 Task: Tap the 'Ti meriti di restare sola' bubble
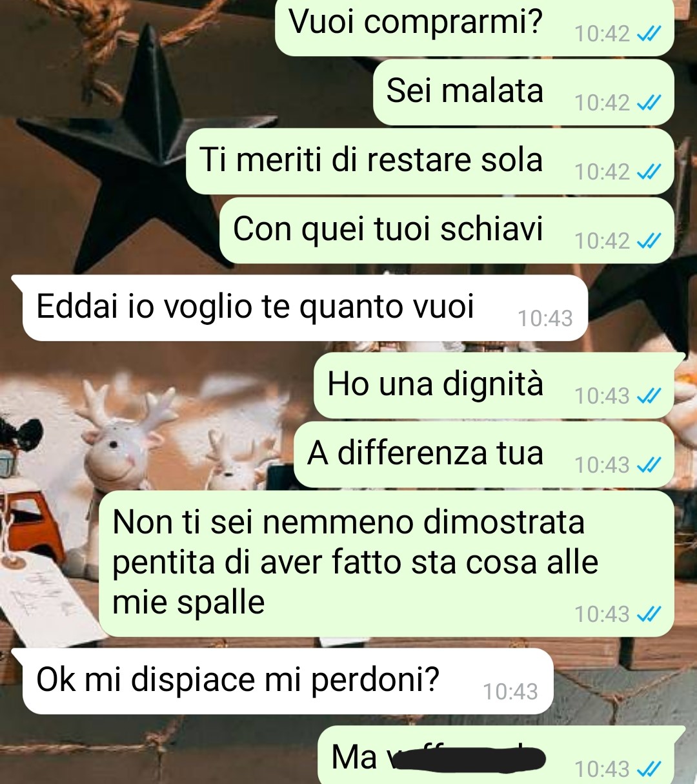(430, 161)
